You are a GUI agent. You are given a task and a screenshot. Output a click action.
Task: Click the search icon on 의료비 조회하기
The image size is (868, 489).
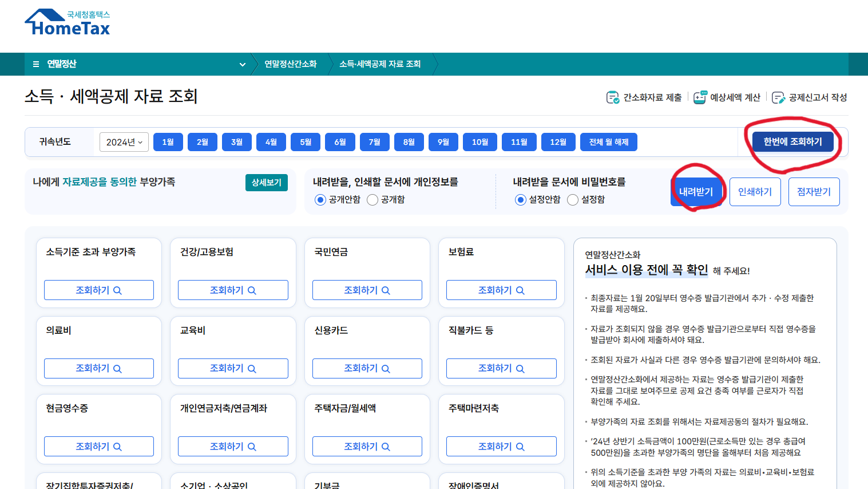pyautogui.click(x=117, y=368)
